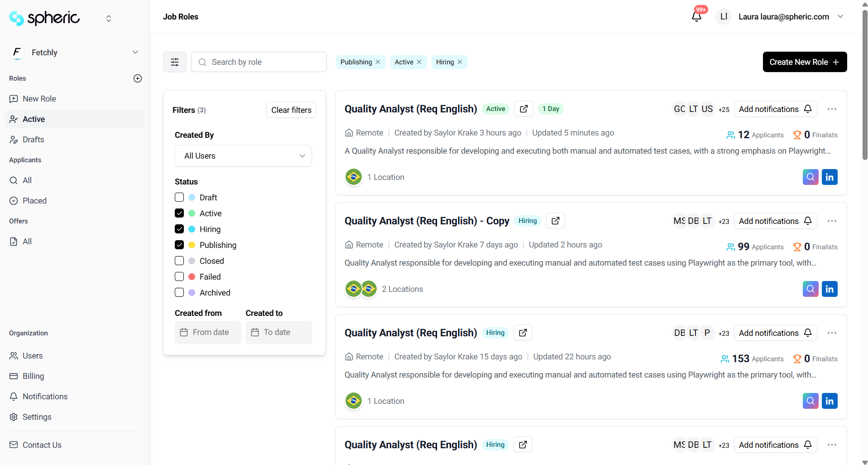Click the add role plus icon beside Roles
868x465 pixels.
click(x=138, y=78)
